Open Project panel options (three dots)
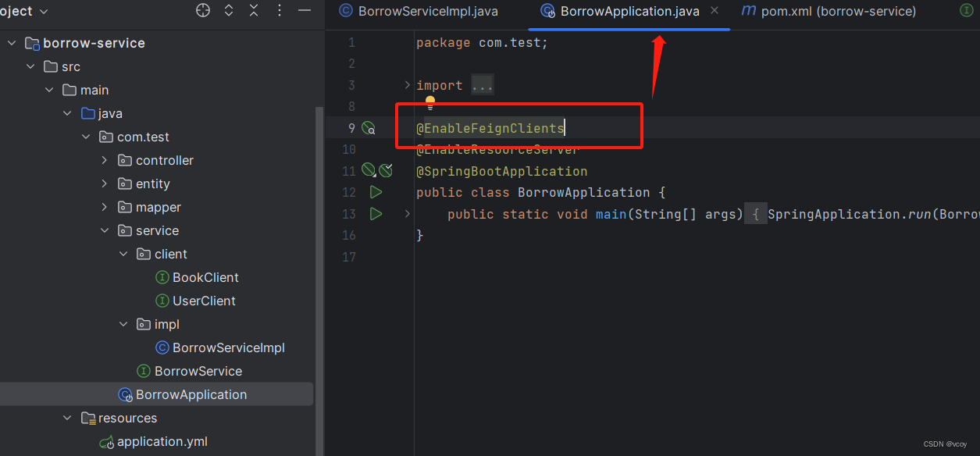 point(280,11)
